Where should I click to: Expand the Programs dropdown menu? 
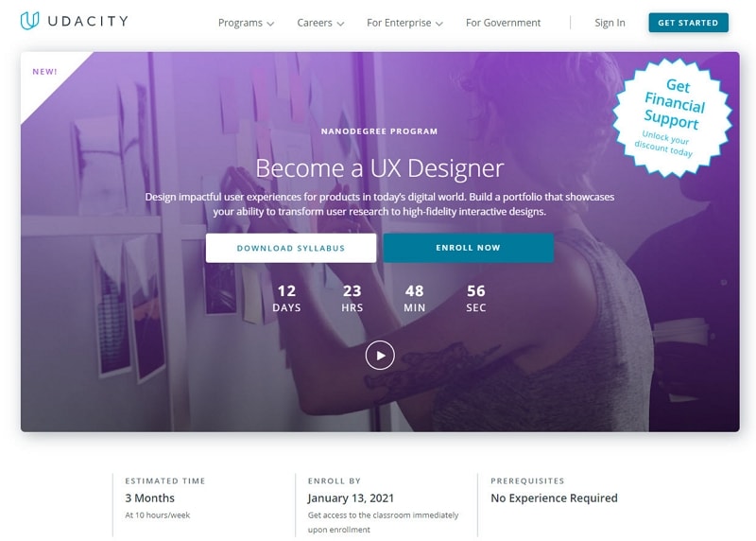point(246,23)
